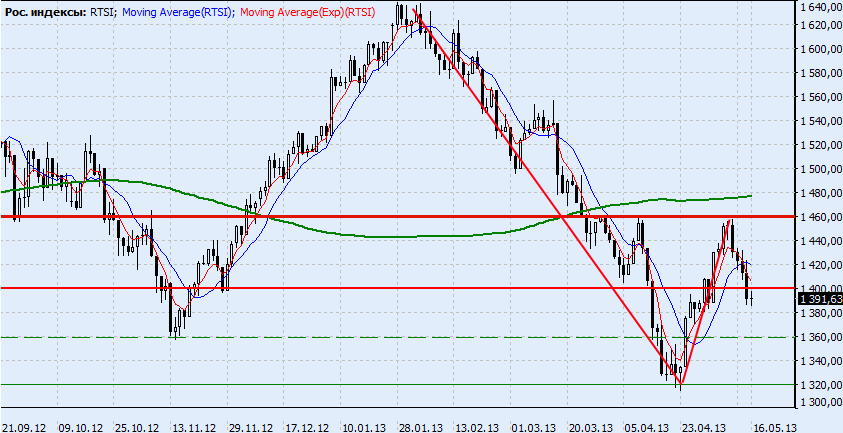Click the 1 440,00 price axis label
This screenshot has height=433, width=843.
pyautogui.click(x=821, y=241)
